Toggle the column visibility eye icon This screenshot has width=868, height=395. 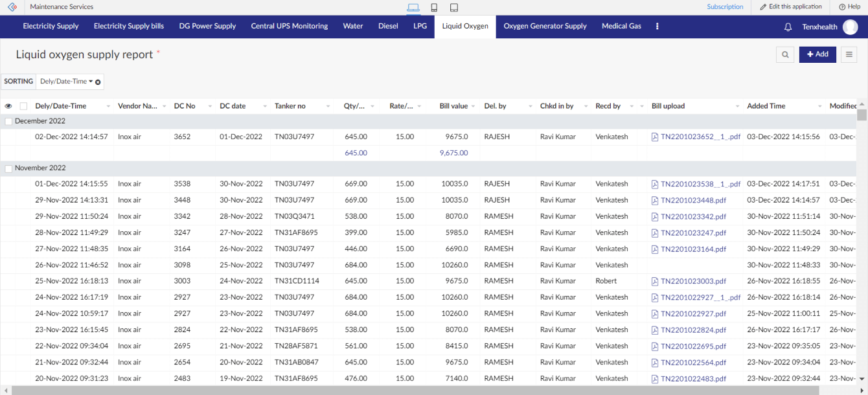[x=8, y=106]
